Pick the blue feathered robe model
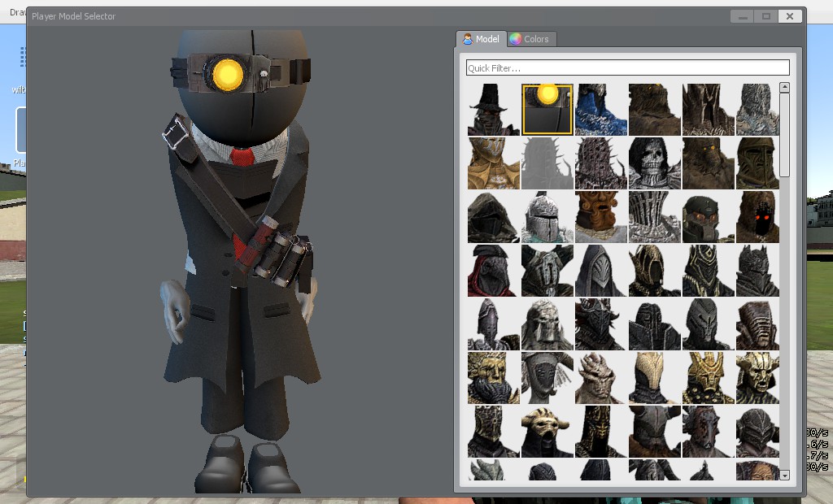The image size is (833, 504). pyautogui.click(x=601, y=110)
